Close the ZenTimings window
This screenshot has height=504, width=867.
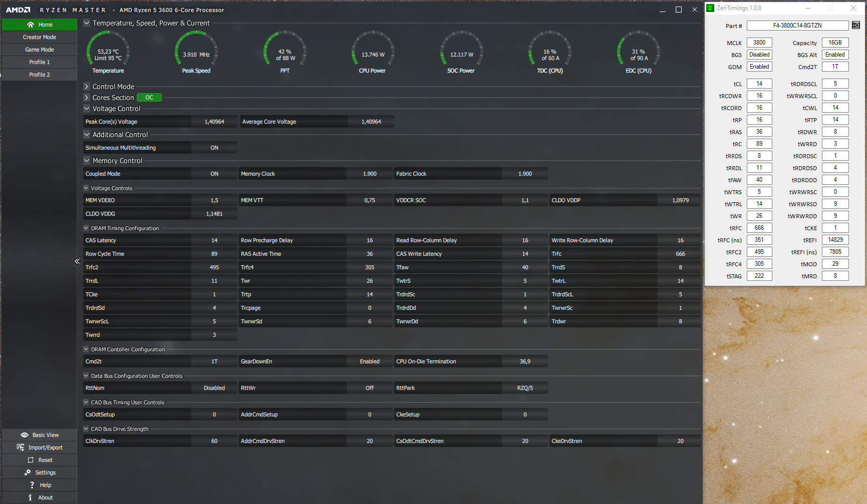[853, 8]
